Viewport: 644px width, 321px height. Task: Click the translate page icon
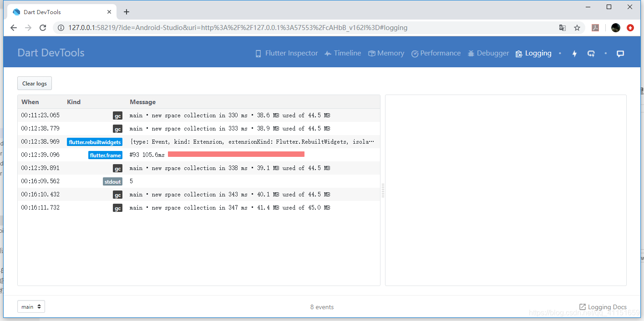tap(563, 28)
